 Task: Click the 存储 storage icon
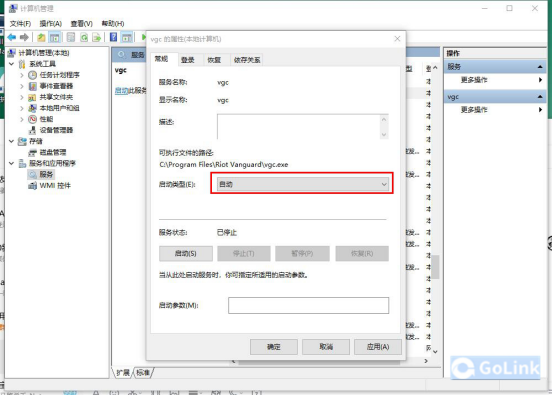(x=22, y=141)
